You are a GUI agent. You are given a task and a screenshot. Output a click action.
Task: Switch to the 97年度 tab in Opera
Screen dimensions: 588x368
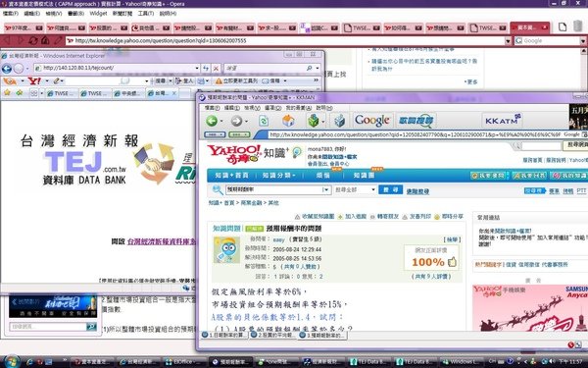pos(24,27)
